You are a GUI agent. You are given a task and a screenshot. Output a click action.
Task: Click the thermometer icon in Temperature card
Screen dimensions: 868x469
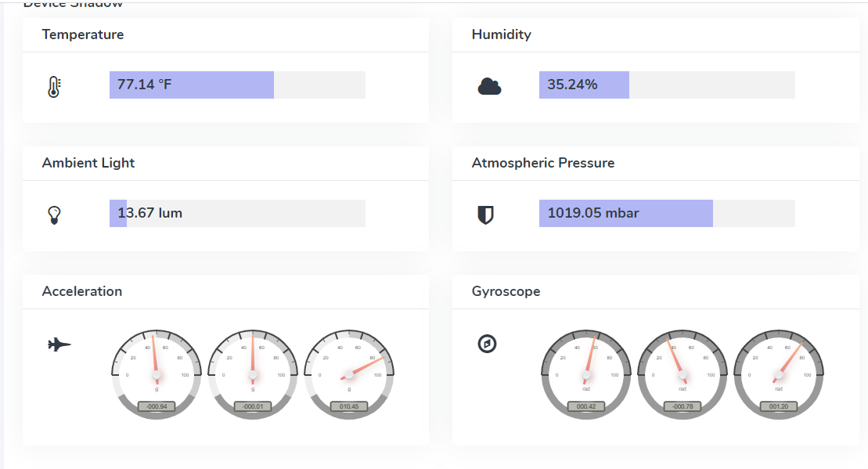53,86
